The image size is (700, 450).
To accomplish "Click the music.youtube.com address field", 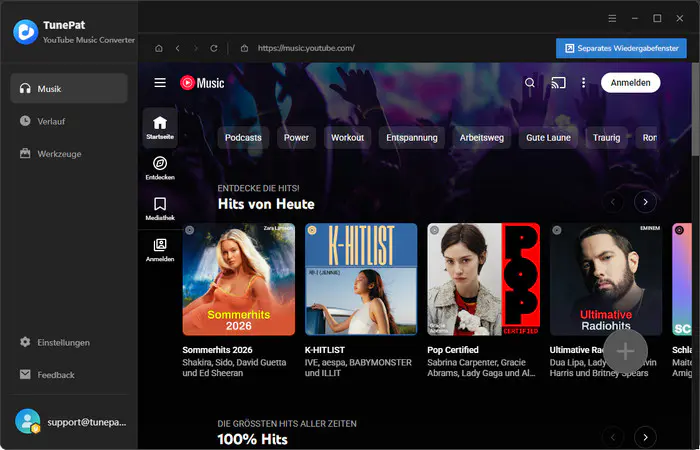I will tap(306, 48).
